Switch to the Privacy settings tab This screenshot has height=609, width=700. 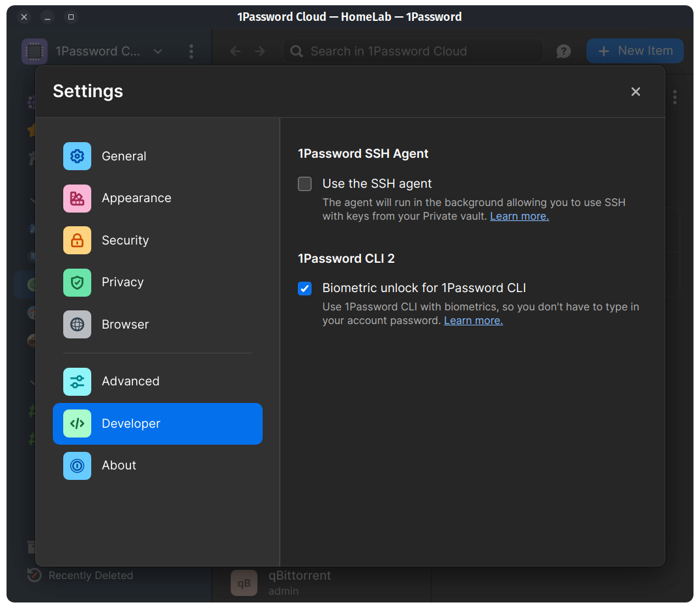[123, 282]
